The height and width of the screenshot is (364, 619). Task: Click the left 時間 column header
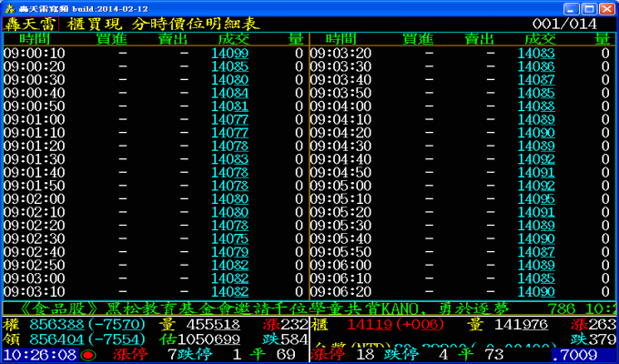click(x=35, y=39)
